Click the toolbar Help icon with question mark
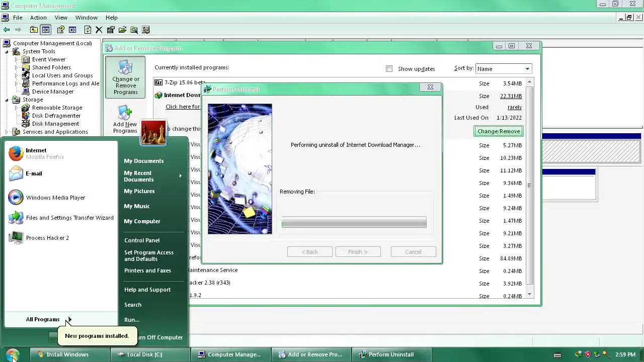644x362 pixels. 61,30
